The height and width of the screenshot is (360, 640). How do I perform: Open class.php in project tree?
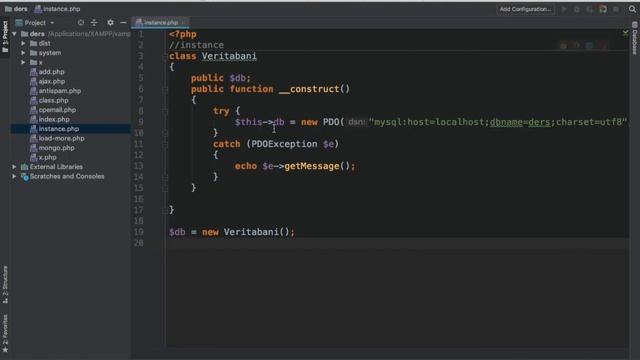tap(53, 100)
